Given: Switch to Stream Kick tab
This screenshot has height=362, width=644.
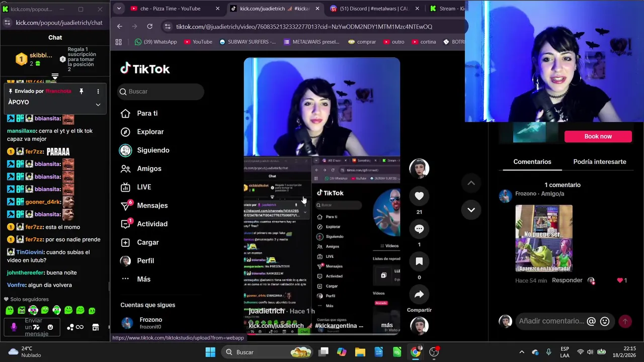Looking at the screenshot, I should (x=447, y=9).
